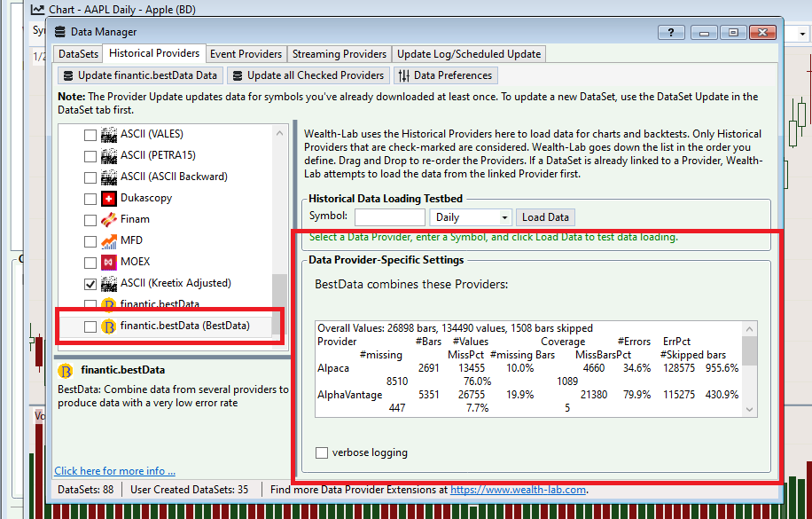Screen dimensions: 812x519
Task: Enable the finantic.bestData (BestData) checkbox
Action: [x=90, y=326]
